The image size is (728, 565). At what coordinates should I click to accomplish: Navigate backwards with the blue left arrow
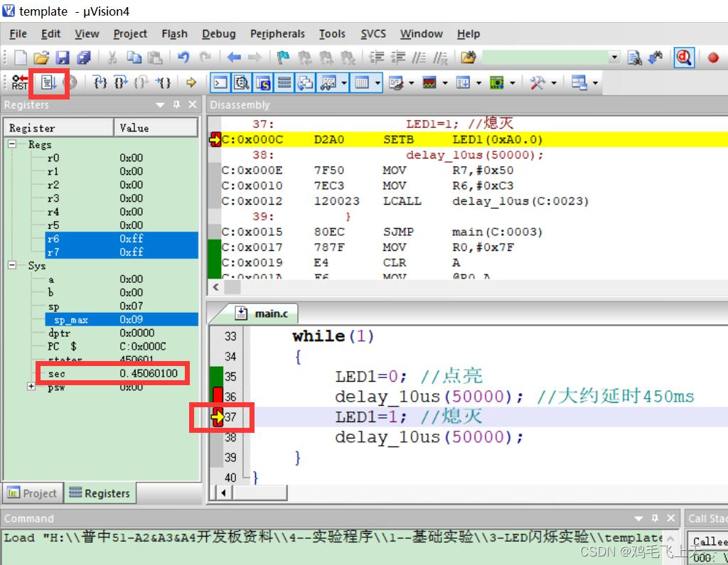pos(233,58)
